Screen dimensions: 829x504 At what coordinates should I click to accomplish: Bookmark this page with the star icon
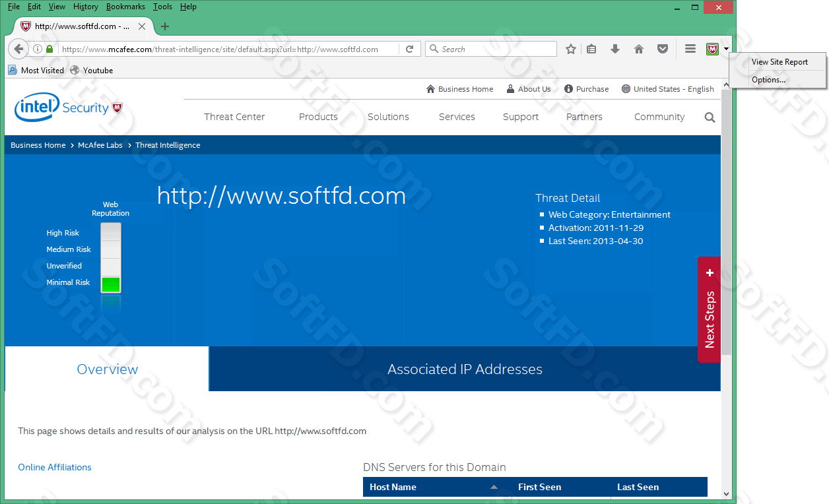click(571, 49)
